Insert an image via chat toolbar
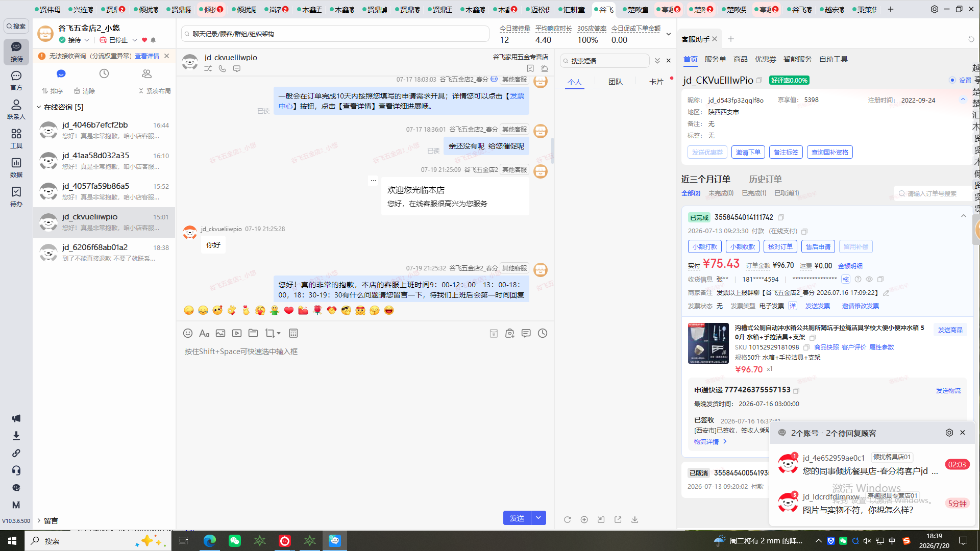The image size is (980, 551). (220, 333)
